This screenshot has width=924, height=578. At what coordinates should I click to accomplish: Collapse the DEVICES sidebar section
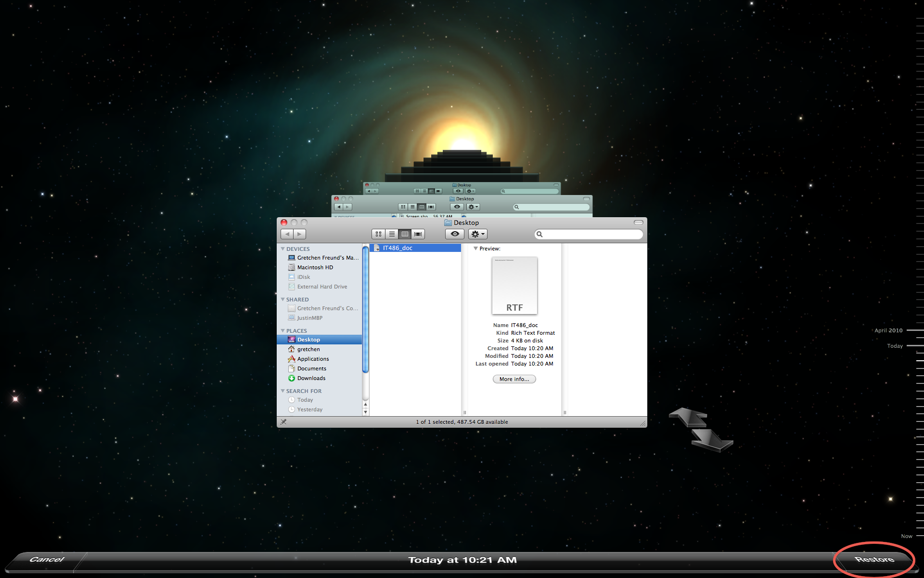(x=283, y=249)
